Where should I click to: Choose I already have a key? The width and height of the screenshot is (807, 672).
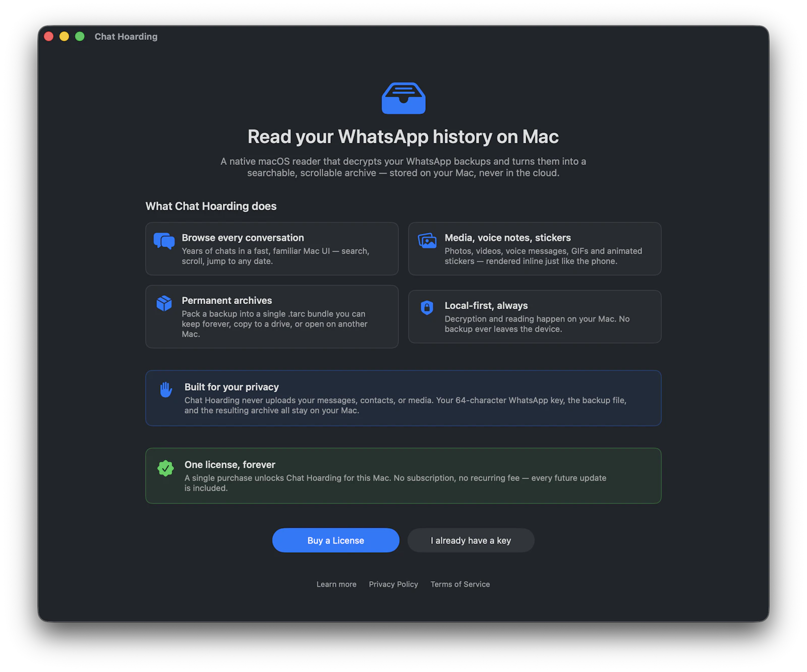click(x=471, y=540)
